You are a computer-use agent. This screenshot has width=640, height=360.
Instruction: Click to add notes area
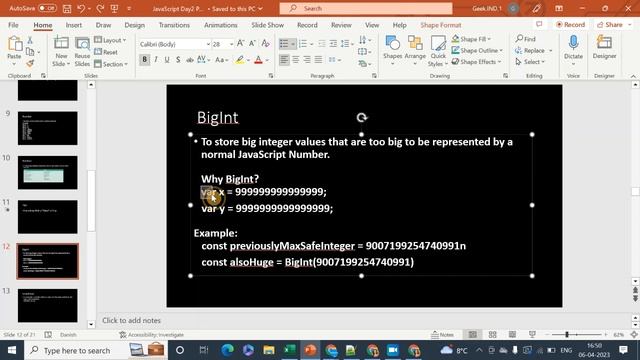(131, 320)
